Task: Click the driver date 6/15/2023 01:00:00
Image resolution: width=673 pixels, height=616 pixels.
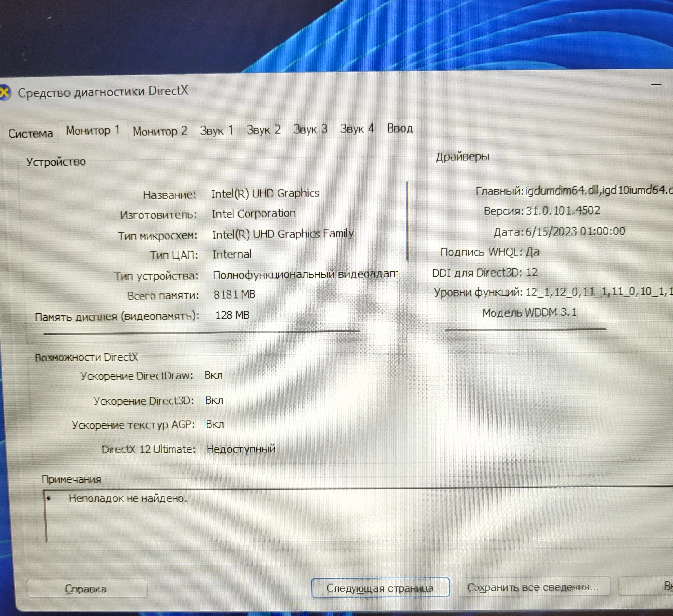Action: 575,231
